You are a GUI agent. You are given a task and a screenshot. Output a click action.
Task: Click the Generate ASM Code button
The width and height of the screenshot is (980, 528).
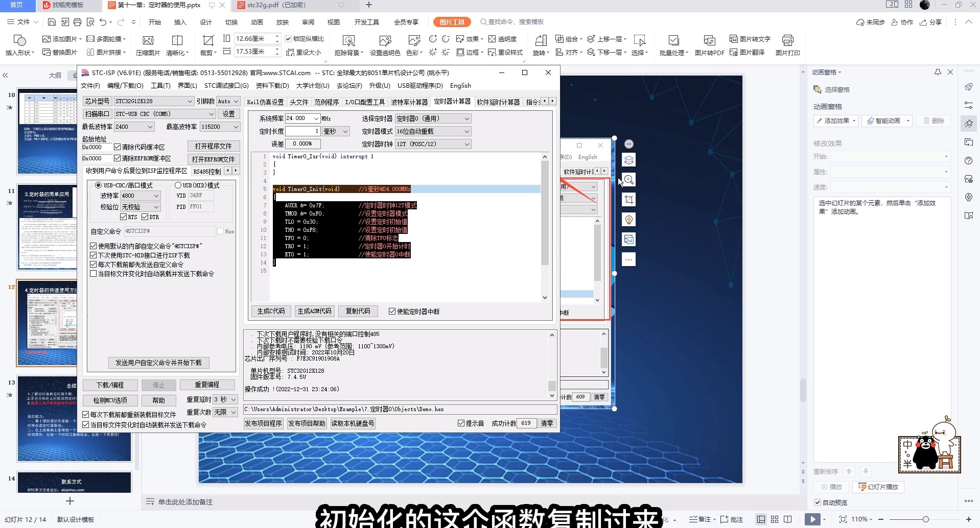[314, 311]
